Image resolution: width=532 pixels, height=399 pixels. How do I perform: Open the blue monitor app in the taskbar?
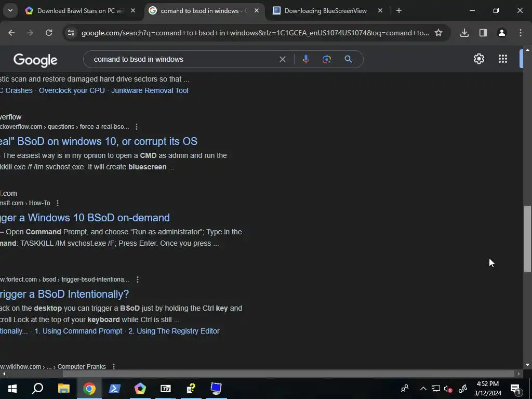point(216,389)
